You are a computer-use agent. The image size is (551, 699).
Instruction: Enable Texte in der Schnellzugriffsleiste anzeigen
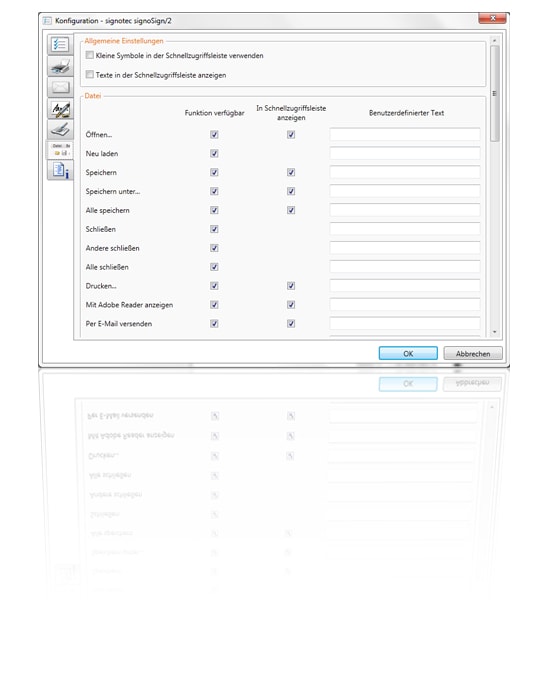pos(90,74)
